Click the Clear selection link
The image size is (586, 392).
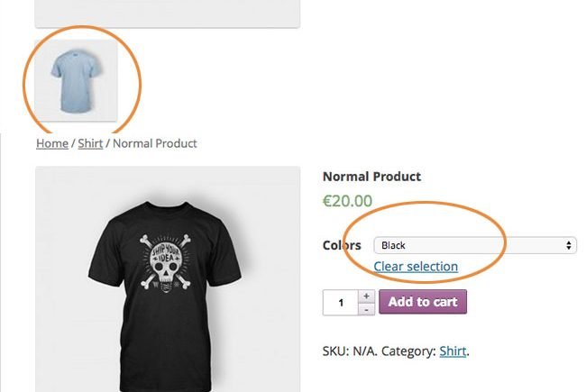[x=416, y=267]
